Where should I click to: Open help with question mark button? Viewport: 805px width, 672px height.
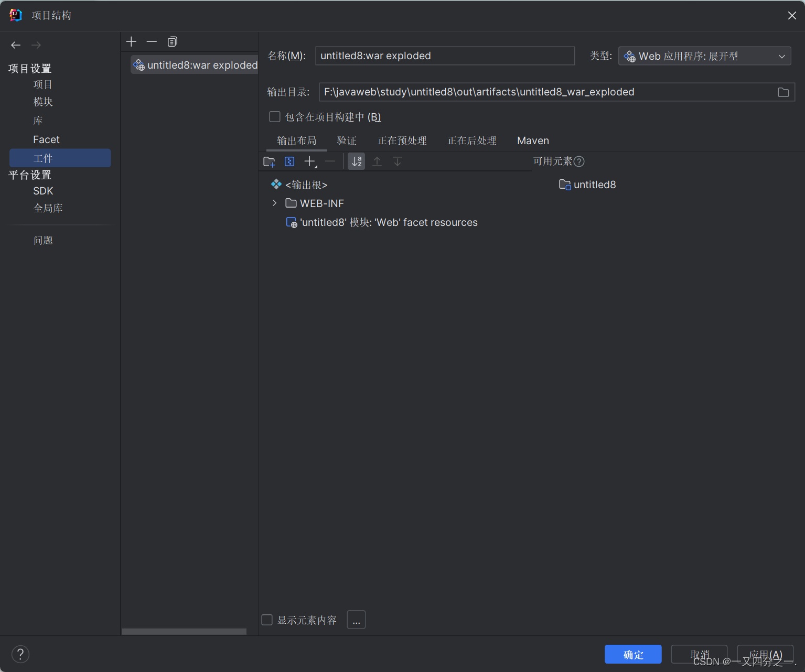pyautogui.click(x=20, y=654)
